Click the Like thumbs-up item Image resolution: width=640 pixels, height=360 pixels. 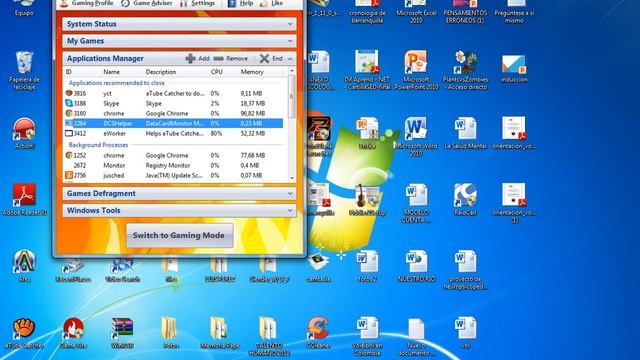[x=271, y=3]
